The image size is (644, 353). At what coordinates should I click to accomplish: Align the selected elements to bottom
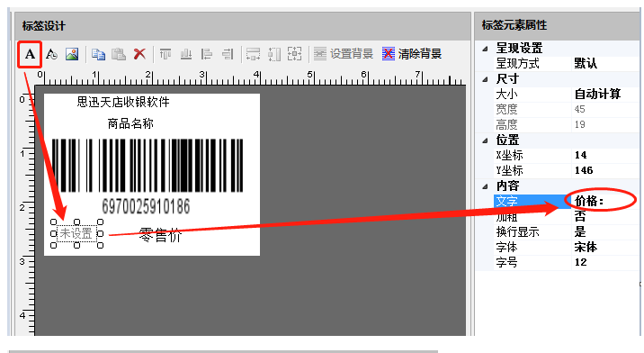click(x=186, y=54)
